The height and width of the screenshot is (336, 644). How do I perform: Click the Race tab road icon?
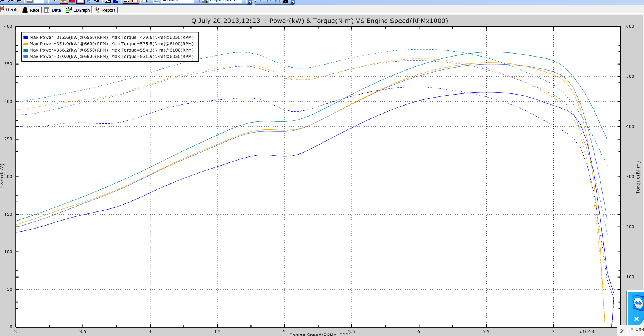(x=25, y=10)
